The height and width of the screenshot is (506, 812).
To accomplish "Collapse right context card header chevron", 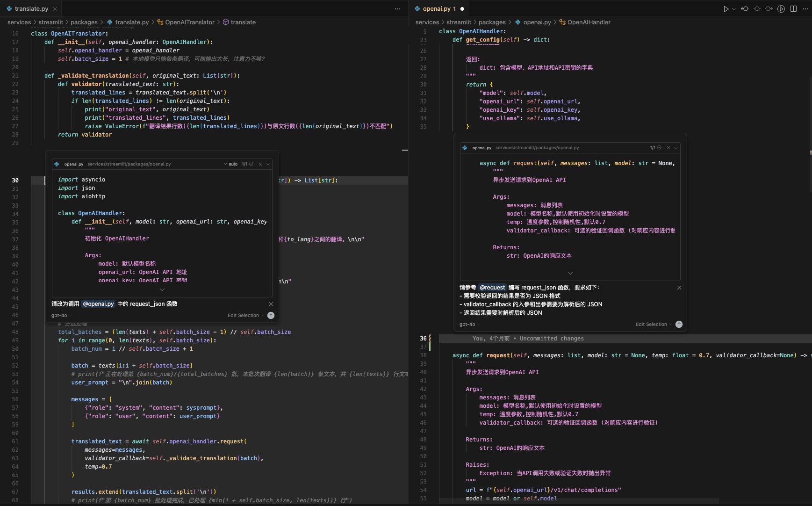I will pyautogui.click(x=676, y=148).
